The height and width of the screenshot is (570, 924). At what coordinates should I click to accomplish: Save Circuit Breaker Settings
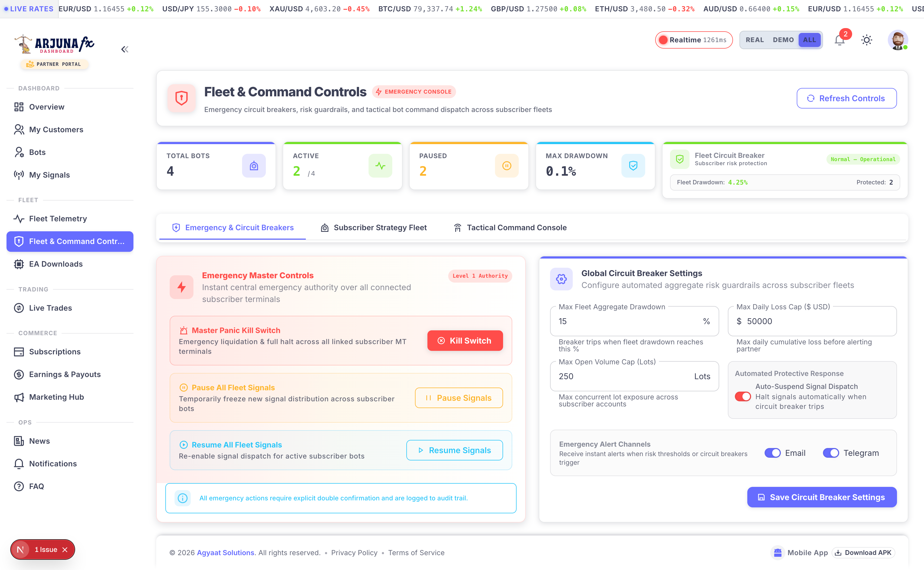pyautogui.click(x=822, y=497)
